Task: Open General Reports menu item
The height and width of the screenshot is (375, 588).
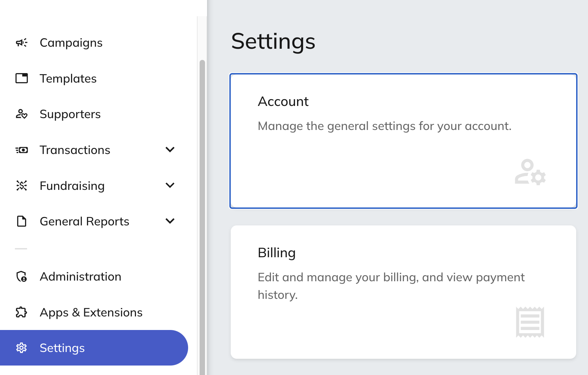Action: 84,221
